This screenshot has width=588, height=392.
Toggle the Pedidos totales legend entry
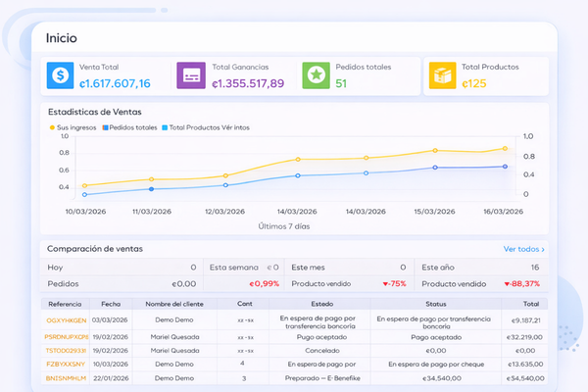coord(129,127)
